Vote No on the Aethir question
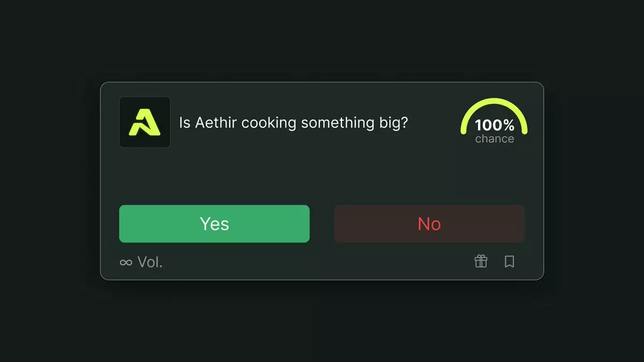This screenshot has width=644, height=362. click(x=429, y=224)
